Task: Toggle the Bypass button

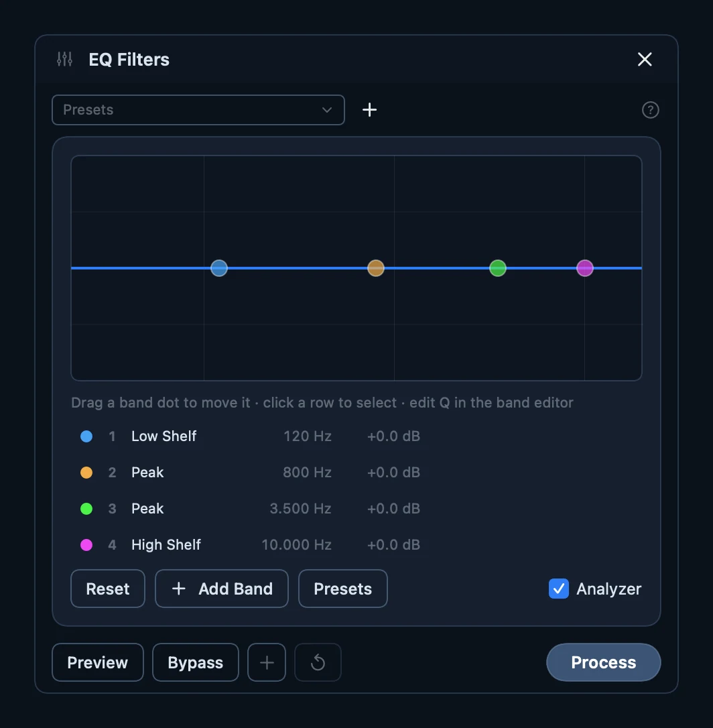Action: (x=196, y=662)
